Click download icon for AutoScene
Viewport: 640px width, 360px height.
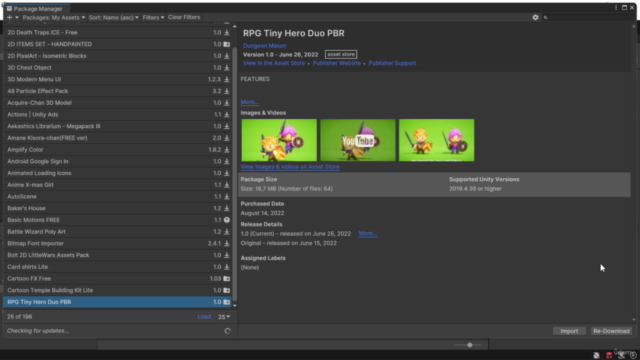(227, 196)
